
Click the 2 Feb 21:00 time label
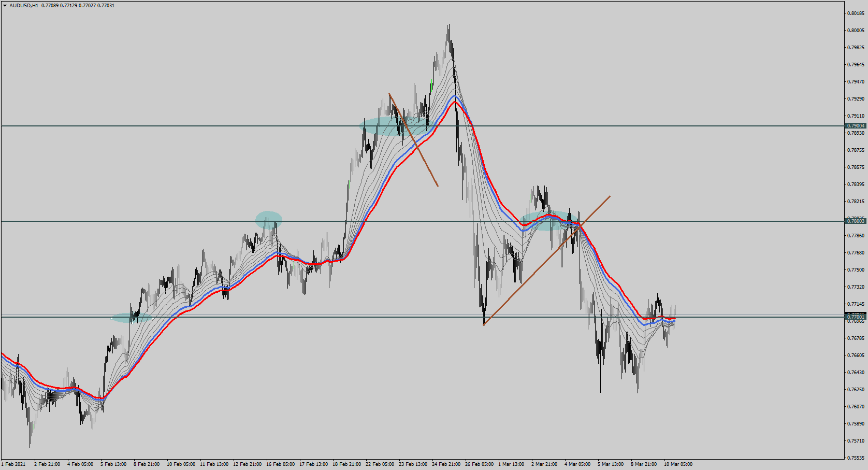(47, 464)
